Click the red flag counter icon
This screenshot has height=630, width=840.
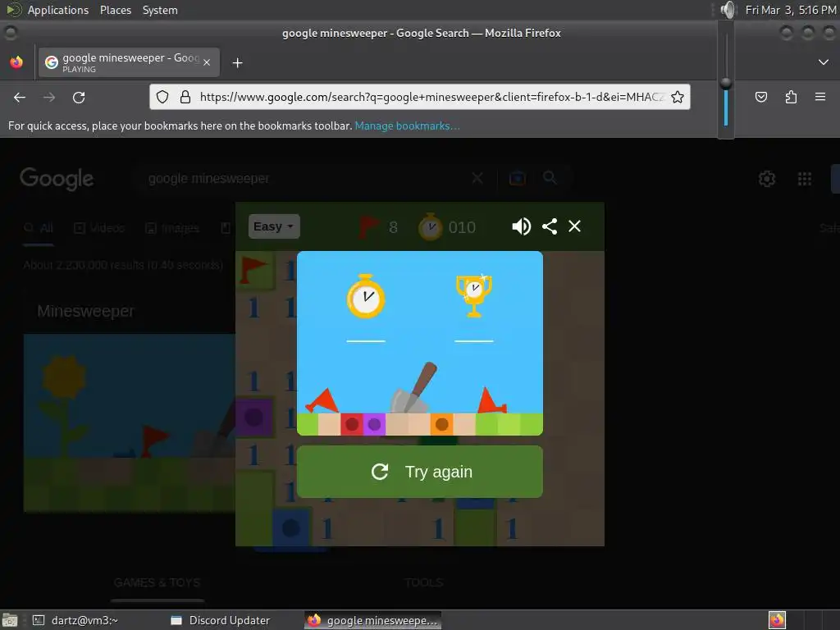(x=368, y=226)
